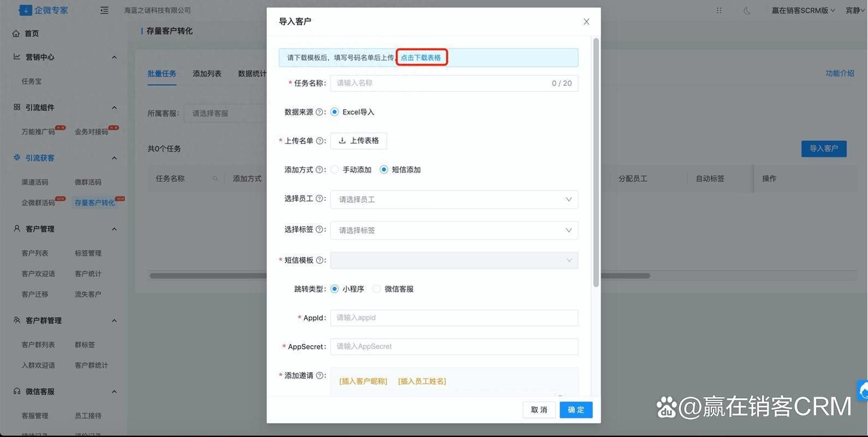The width and height of the screenshot is (868, 437).
Task: Click the 引流组件 grid icon
Action: point(17,107)
